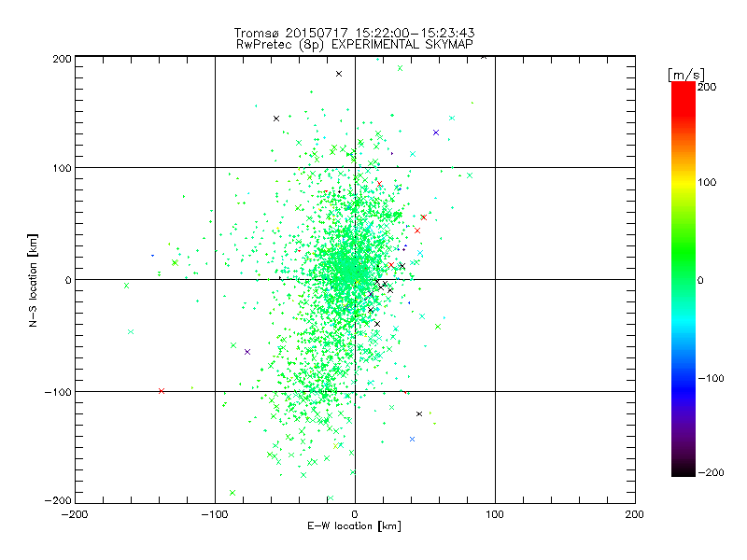Click the '200' label beside the colorbar
This screenshot has width=747, height=560.
tap(707, 87)
